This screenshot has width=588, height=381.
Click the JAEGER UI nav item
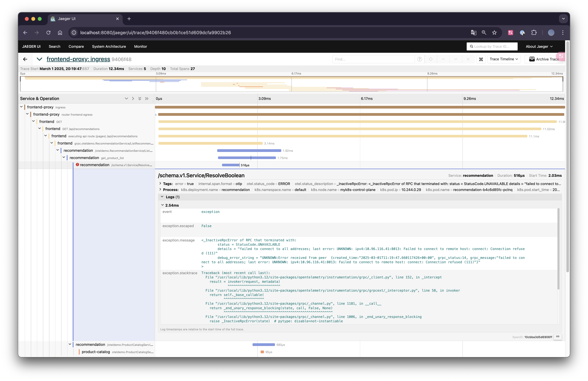[x=31, y=46]
